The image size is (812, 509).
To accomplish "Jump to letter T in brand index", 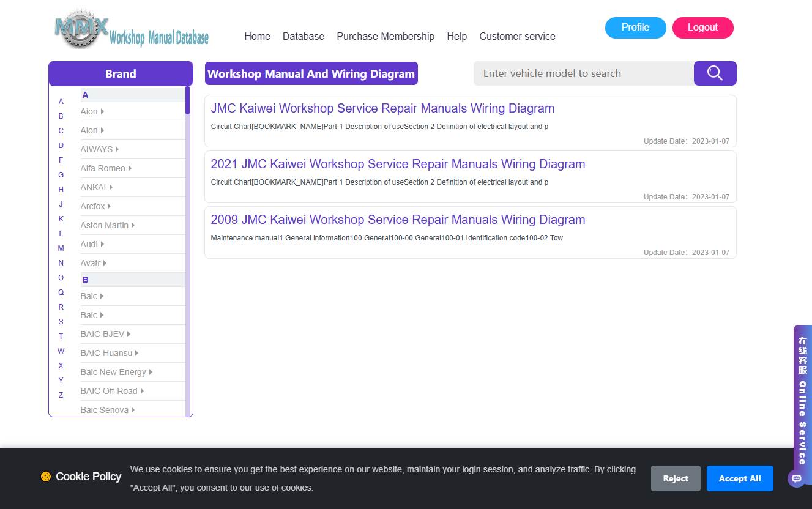I will 61,336.
